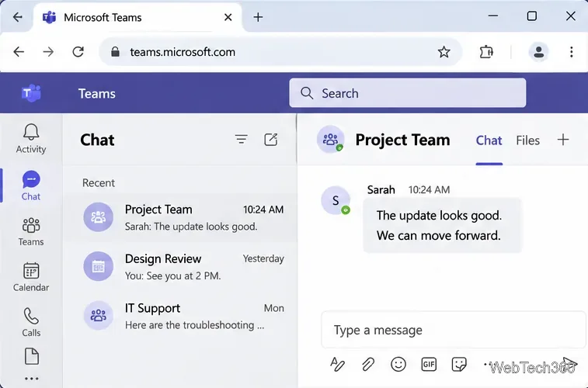Open browser extensions puzzle icon
The image size is (588, 388).
pyautogui.click(x=486, y=52)
